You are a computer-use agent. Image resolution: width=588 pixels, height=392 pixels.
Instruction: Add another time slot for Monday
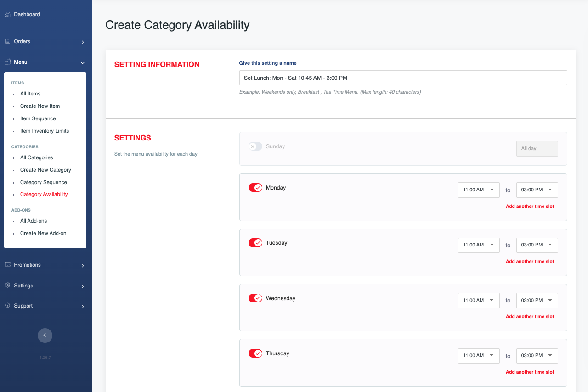(530, 207)
